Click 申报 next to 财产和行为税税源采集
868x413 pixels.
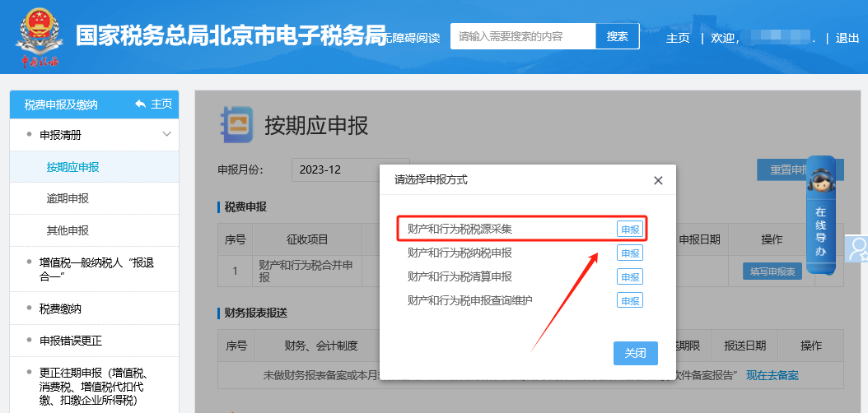[630, 230]
